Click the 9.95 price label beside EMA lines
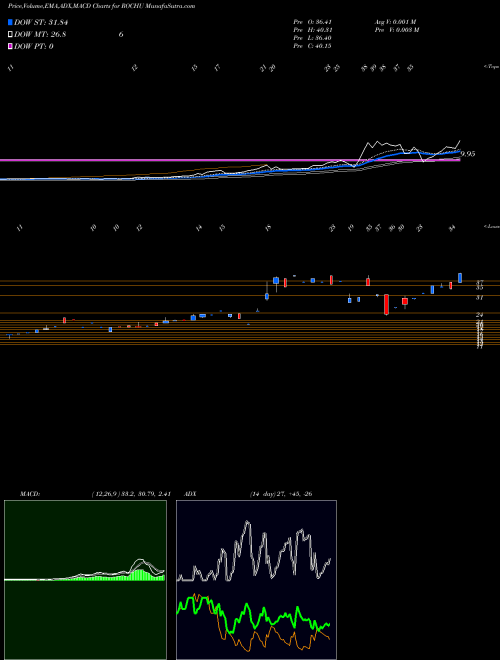Viewport: 500px width, 660px height. tap(468, 154)
